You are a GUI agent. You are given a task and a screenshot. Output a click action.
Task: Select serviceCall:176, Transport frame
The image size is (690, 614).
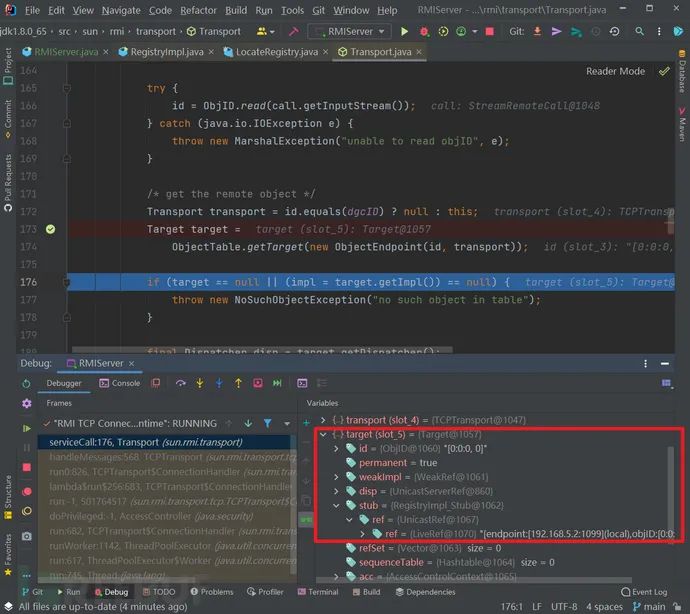pos(164,442)
